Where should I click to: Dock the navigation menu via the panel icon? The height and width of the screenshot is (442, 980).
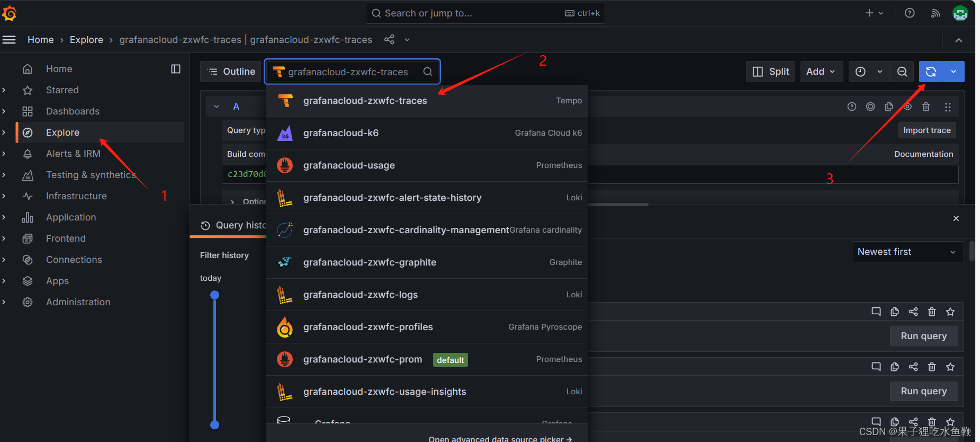click(x=176, y=69)
